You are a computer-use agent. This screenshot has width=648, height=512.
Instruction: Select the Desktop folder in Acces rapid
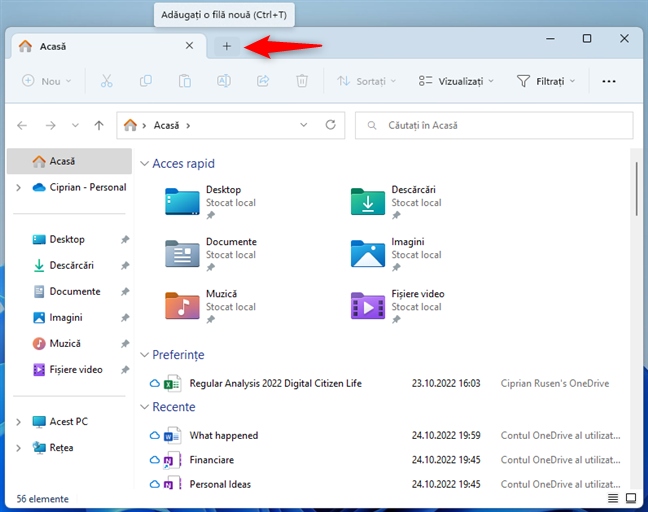pyautogui.click(x=211, y=202)
